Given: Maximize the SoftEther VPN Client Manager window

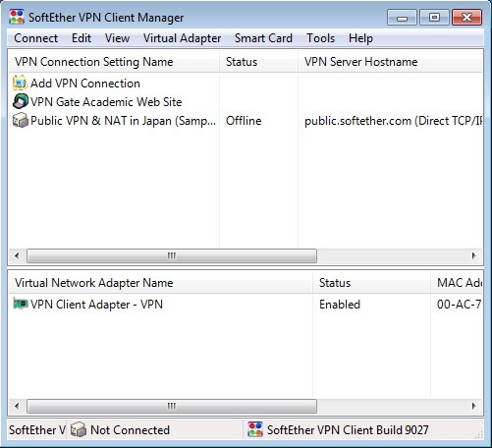Looking at the screenshot, I should [x=434, y=17].
